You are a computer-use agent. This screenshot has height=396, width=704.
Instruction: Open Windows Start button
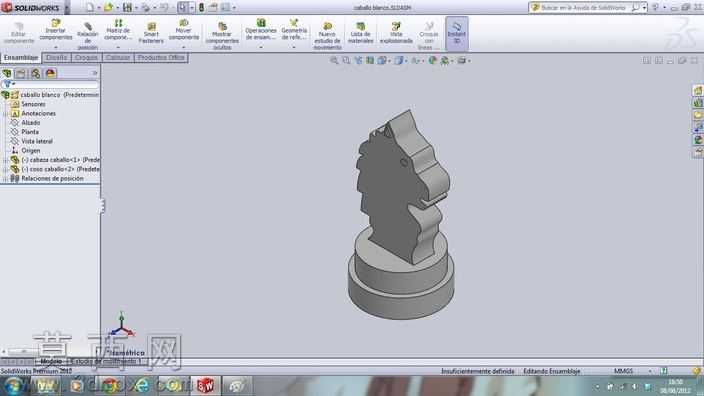(x=13, y=386)
